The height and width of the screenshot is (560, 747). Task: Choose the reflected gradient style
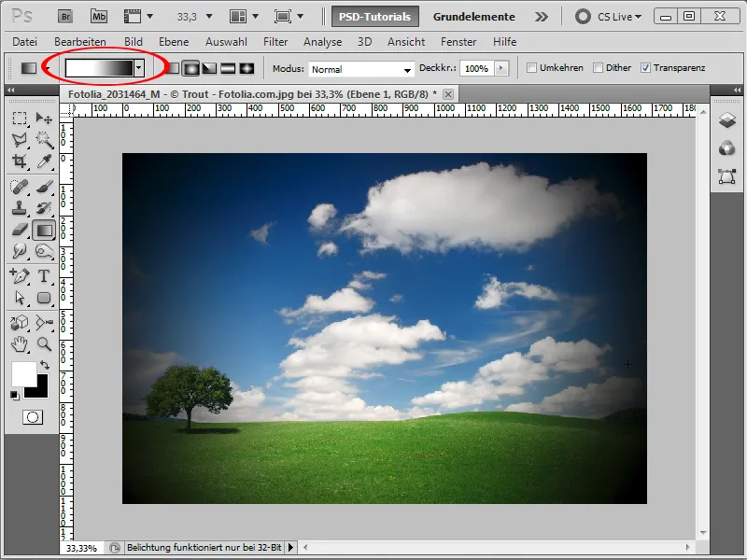tap(228, 68)
